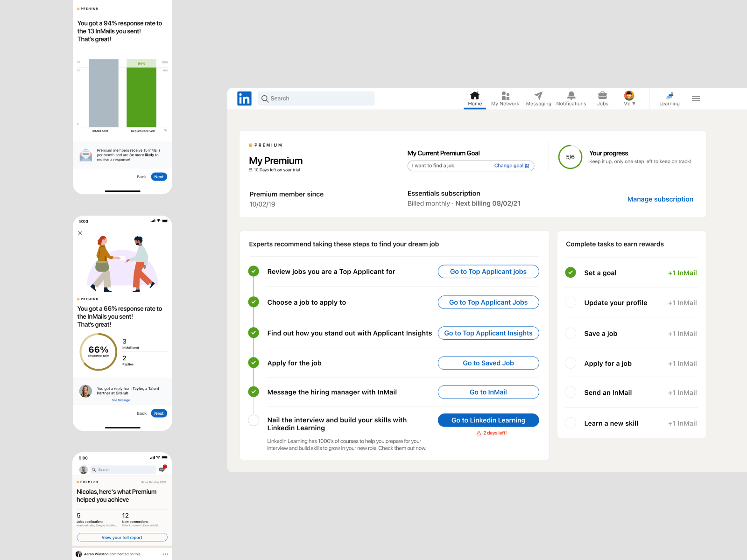This screenshot has height=560, width=747.
Task: Click the desktop Search input field
Action: tap(317, 98)
